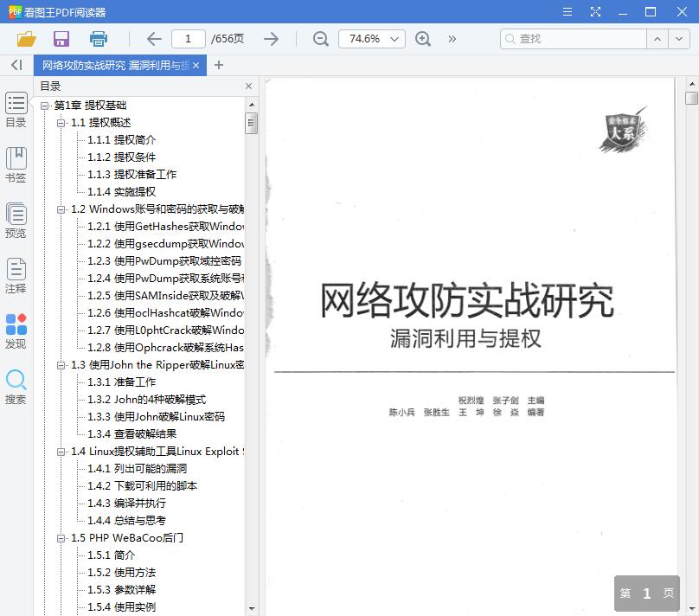Image resolution: width=699 pixels, height=616 pixels.
Task: Open the 注释 annotations panel
Action: click(16, 275)
